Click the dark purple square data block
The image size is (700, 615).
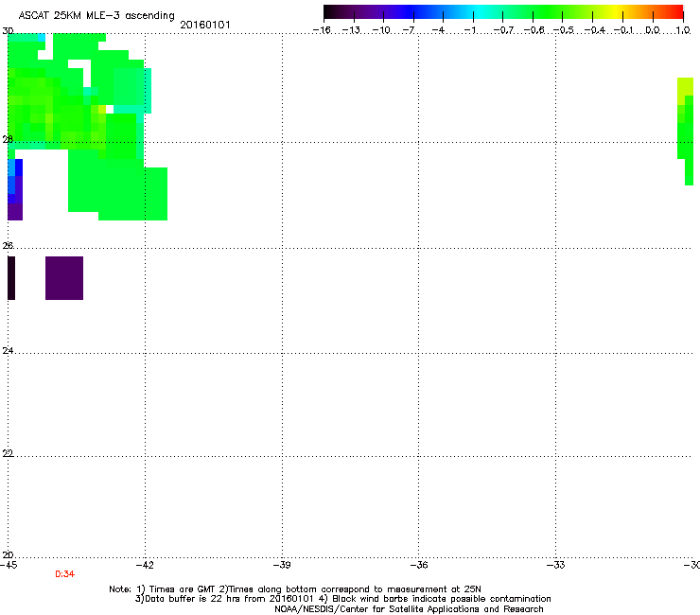(64, 278)
